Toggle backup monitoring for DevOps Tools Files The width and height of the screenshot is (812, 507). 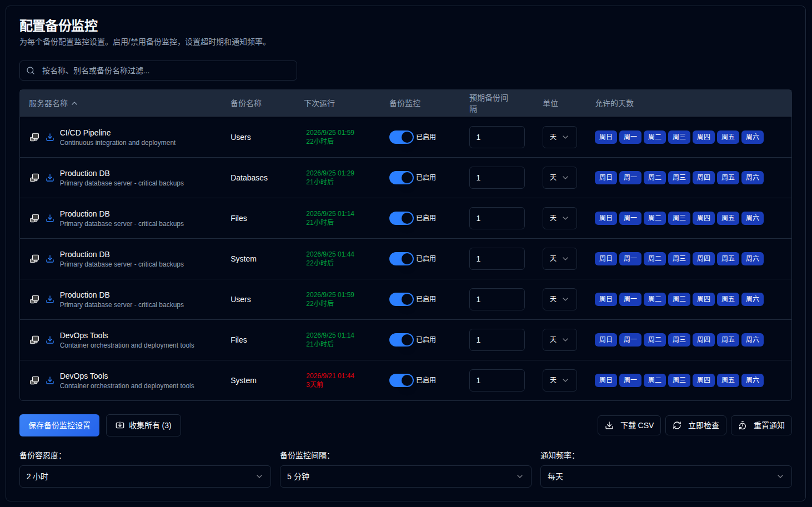(x=401, y=340)
